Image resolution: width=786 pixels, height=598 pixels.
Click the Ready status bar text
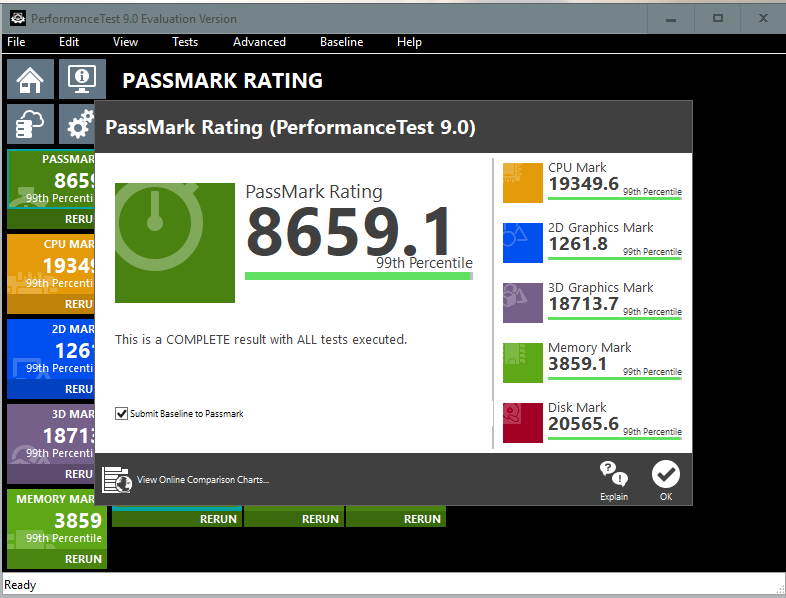pos(20,585)
